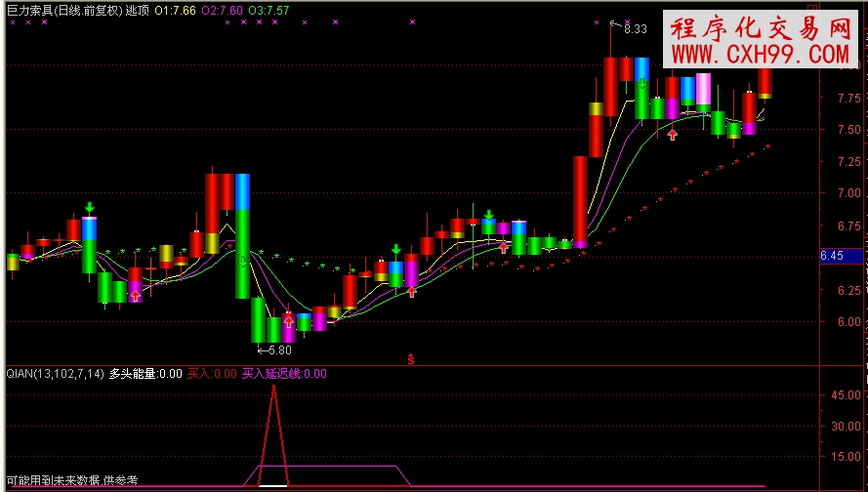868x492 pixels.
Task: Click the red up arrow below the 8.33 peak candles
Action: pyautogui.click(x=673, y=134)
